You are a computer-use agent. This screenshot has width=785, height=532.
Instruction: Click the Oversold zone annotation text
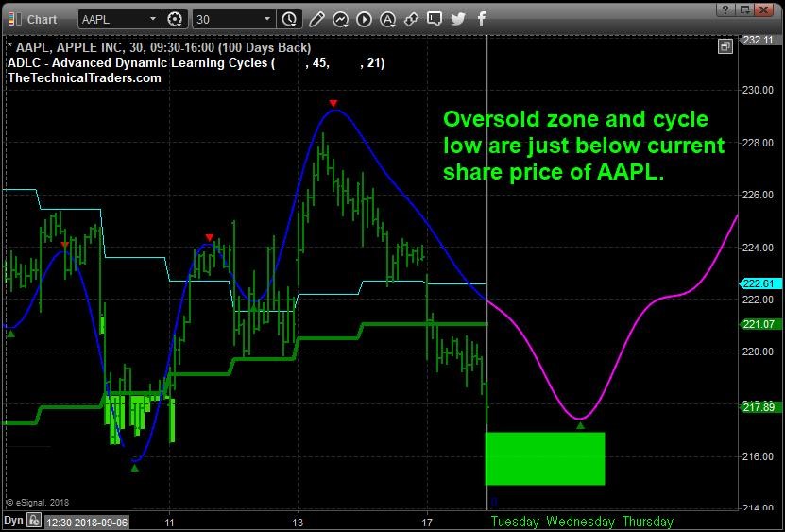[584, 146]
